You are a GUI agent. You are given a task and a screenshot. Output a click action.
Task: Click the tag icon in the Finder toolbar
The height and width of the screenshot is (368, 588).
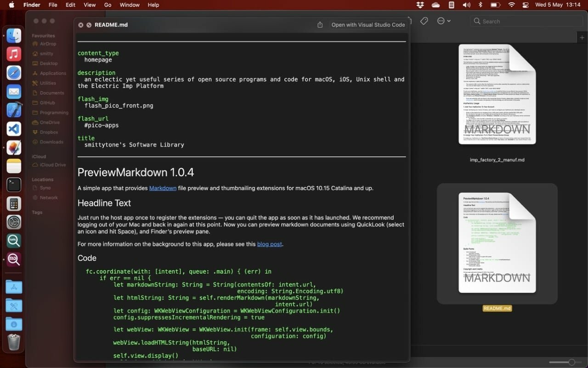pyautogui.click(x=424, y=21)
